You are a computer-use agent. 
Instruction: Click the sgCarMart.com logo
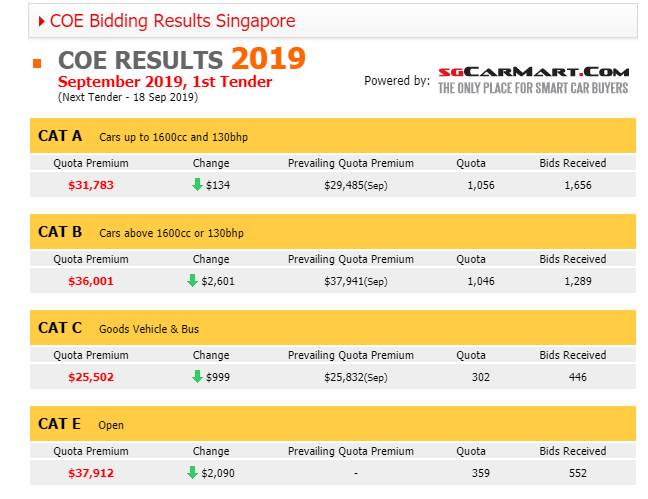[533, 80]
